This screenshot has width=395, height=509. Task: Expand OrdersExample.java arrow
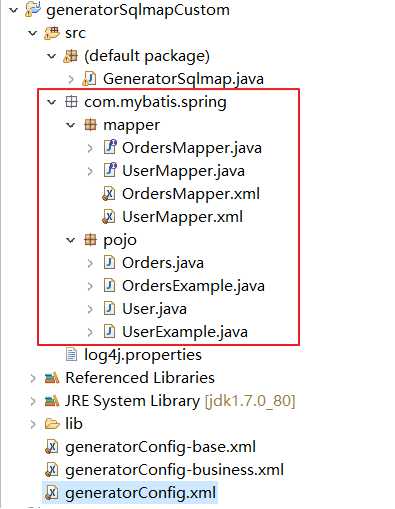[90, 286]
